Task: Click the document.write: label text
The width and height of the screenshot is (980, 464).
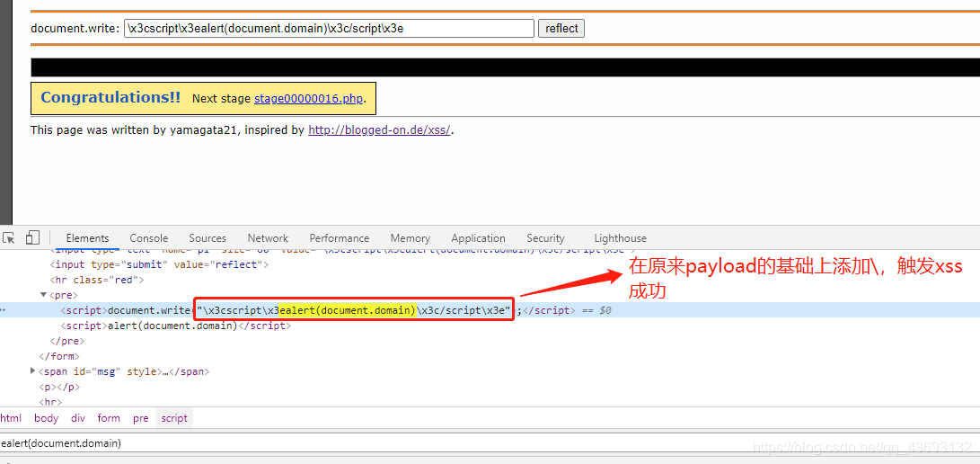Action: [75, 28]
